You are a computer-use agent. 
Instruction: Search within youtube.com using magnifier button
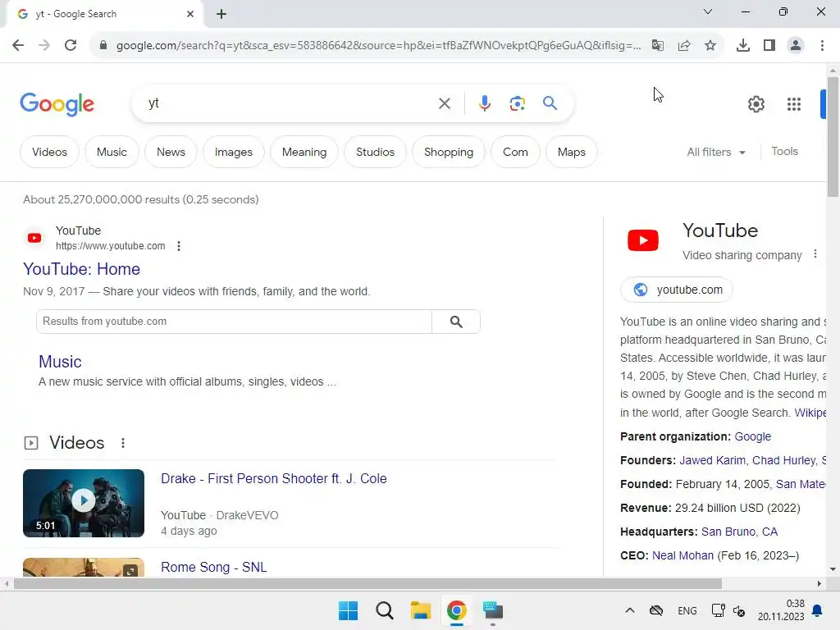pos(456,322)
